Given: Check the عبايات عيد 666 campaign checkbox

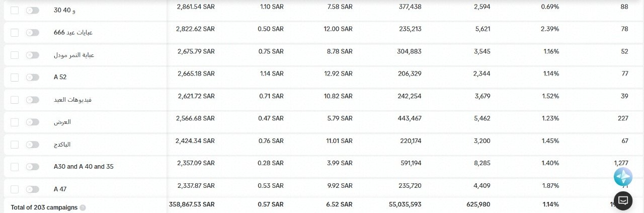Looking at the screenshot, I should click(15, 33).
